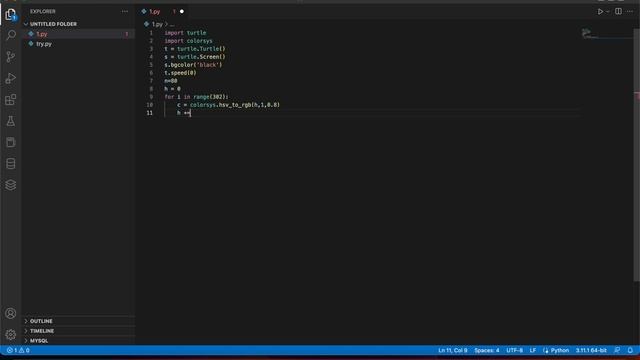This screenshot has width=640, height=360.
Task: Click the 'import colorsys' code line
Action: (x=188, y=41)
